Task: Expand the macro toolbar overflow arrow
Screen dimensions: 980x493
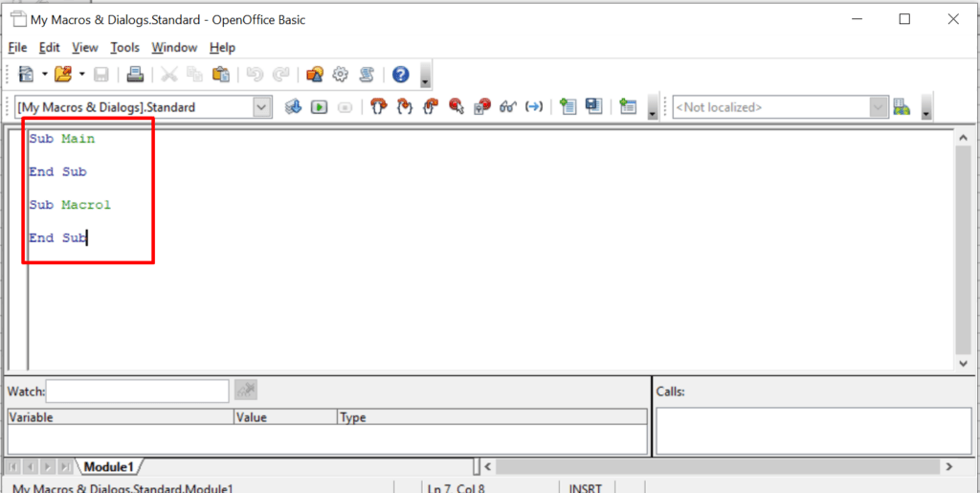Action: (x=653, y=107)
